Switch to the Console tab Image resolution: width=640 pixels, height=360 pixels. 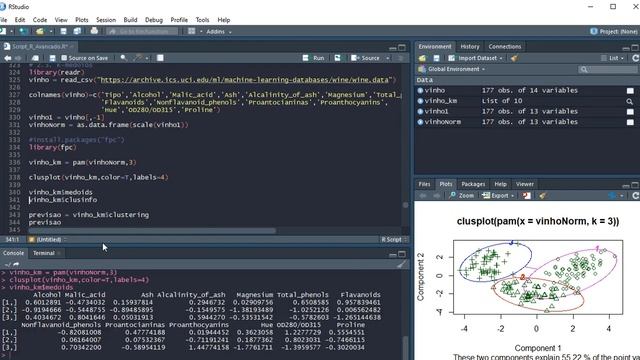13,253
